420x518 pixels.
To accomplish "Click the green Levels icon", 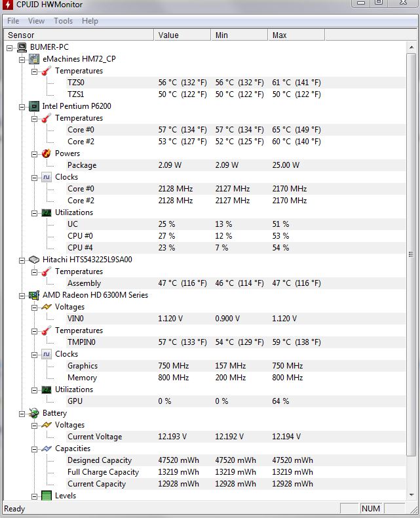I will (46, 496).
